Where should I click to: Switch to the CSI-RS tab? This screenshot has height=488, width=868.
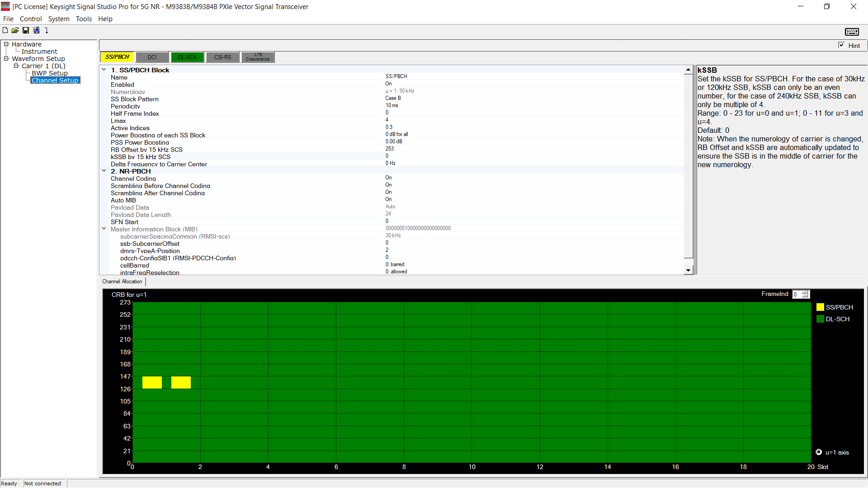click(x=222, y=57)
